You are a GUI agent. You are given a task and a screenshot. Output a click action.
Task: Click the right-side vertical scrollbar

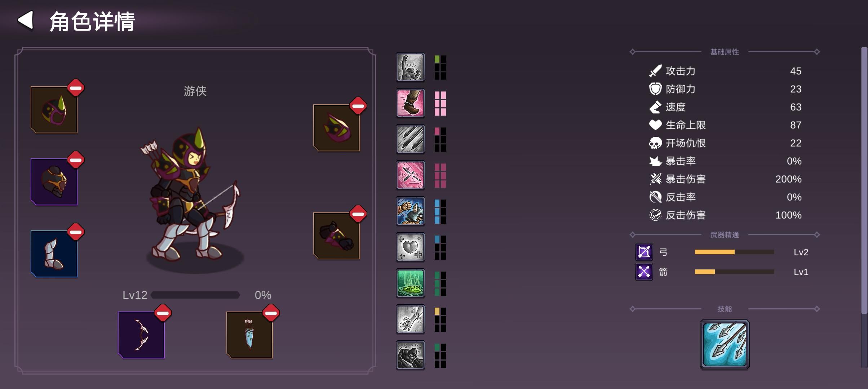coord(864,207)
